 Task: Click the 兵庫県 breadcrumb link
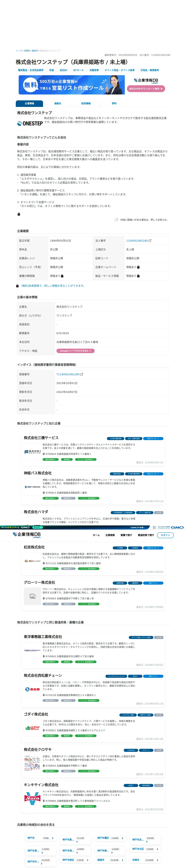coord(27,50)
